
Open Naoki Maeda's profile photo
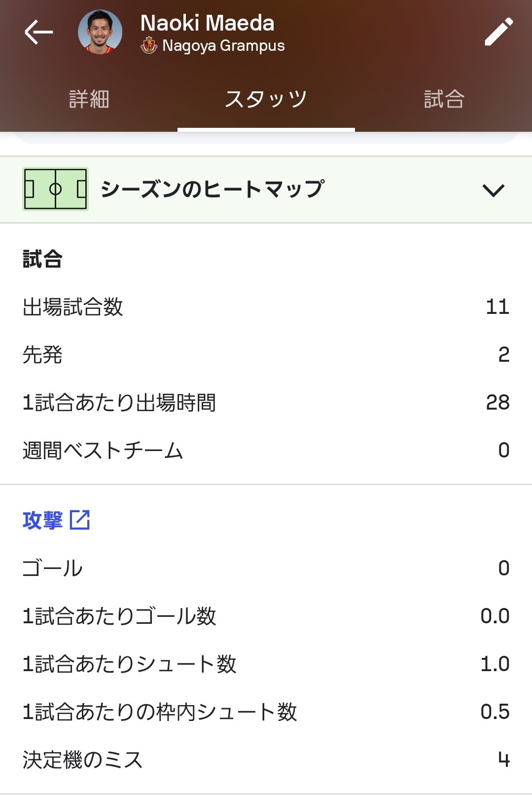click(x=100, y=32)
